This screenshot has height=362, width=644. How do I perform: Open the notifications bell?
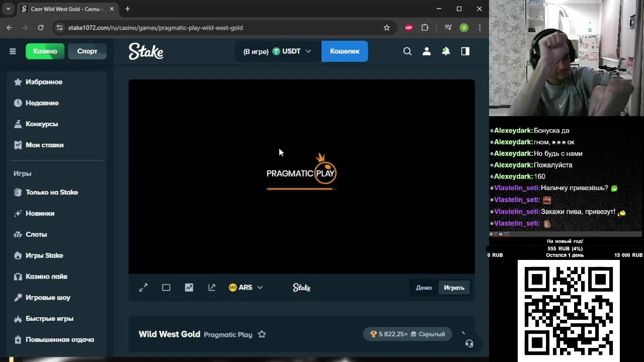coord(446,51)
